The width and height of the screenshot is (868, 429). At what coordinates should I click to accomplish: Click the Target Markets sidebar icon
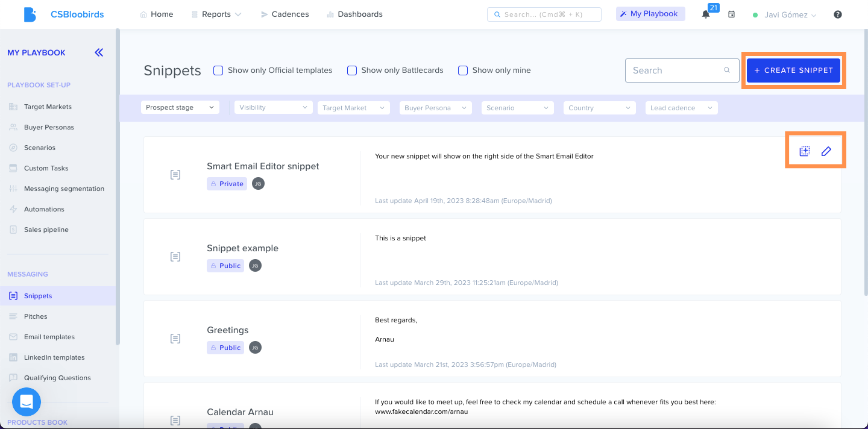[x=13, y=107]
